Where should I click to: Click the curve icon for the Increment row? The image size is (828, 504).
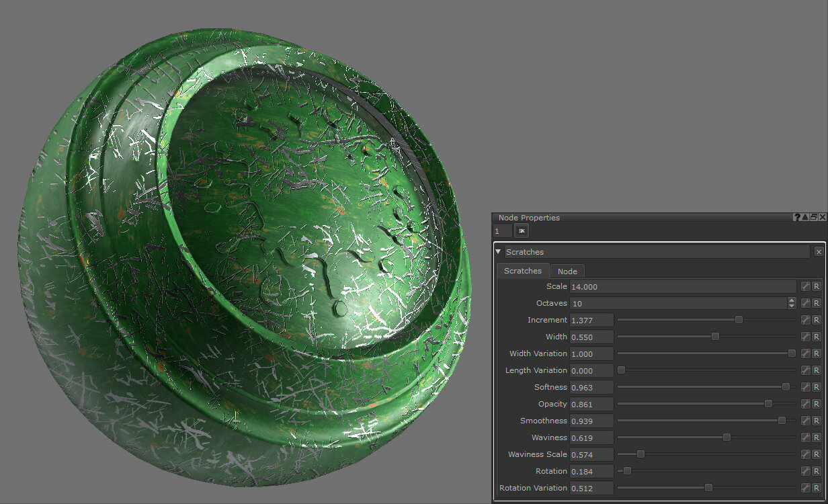pyautogui.click(x=805, y=320)
